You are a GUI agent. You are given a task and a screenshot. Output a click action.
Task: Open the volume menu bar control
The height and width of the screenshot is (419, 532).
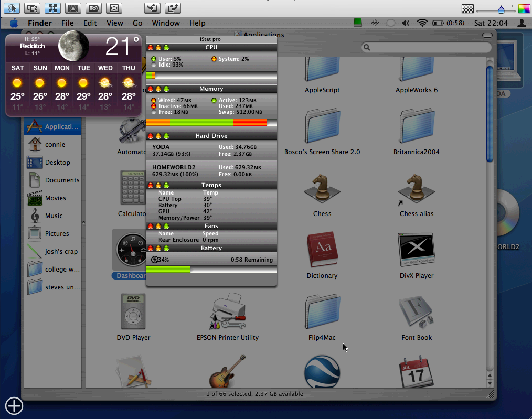point(406,23)
